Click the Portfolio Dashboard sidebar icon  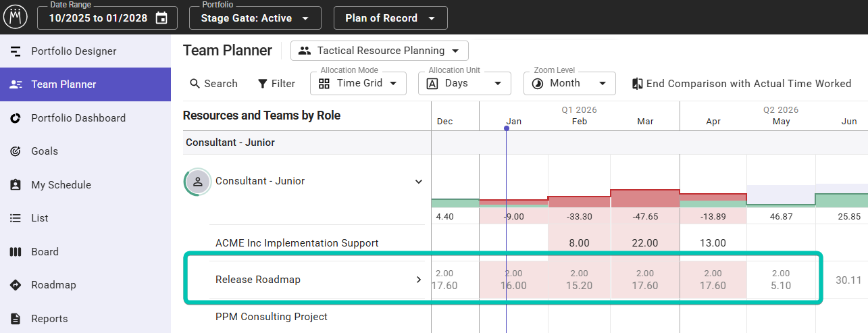tap(16, 118)
